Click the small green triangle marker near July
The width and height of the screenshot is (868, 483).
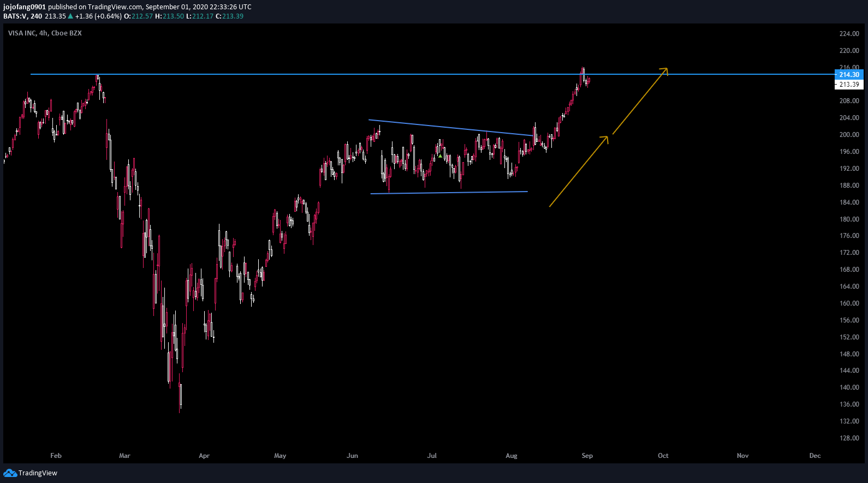point(440,156)
